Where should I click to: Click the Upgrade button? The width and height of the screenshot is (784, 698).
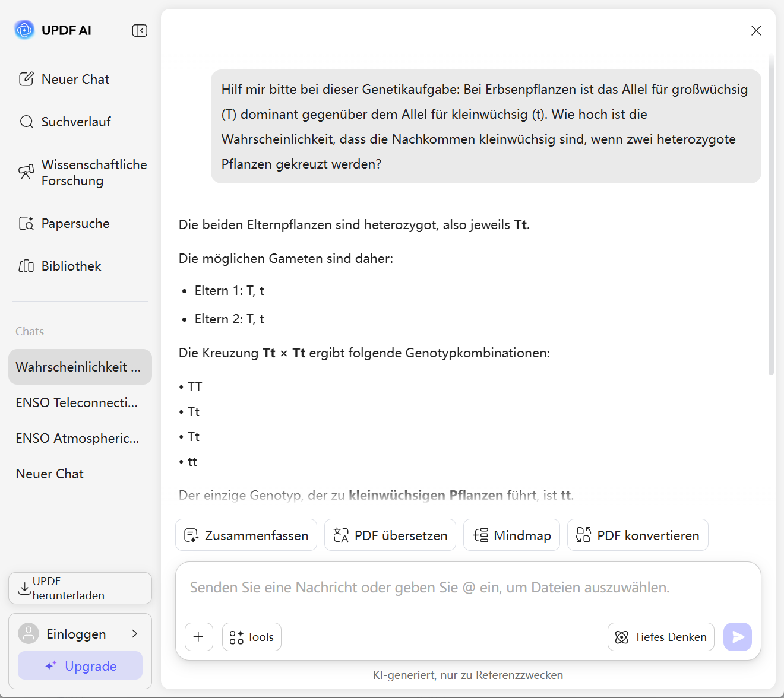80,665
